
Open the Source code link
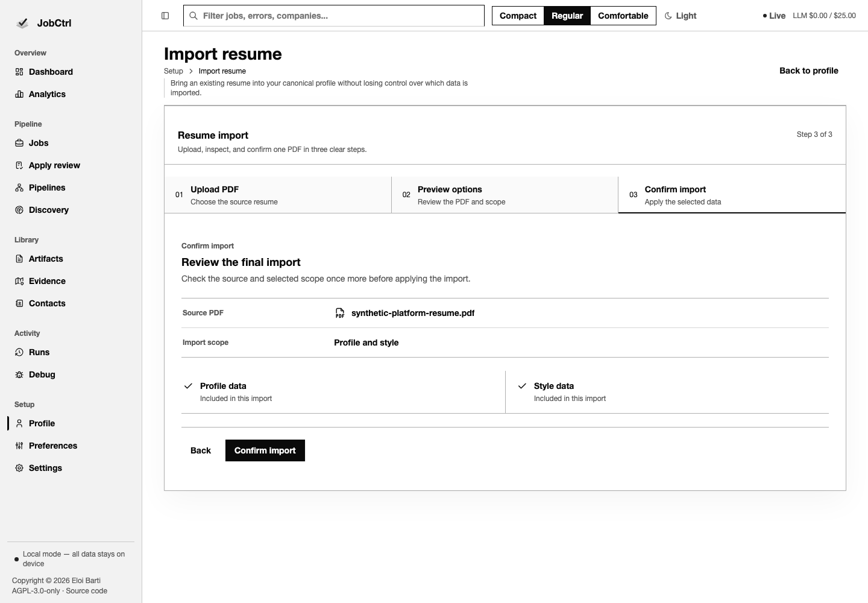86,591
